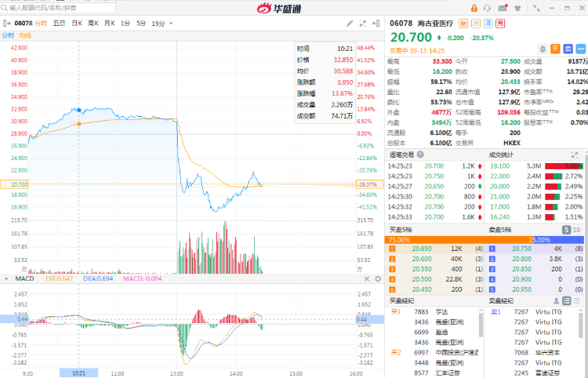This screenshot has width=588, height=378.
Task: Remove from watchlist minus button
Action: pyautogui.click(x=580, y=49)
